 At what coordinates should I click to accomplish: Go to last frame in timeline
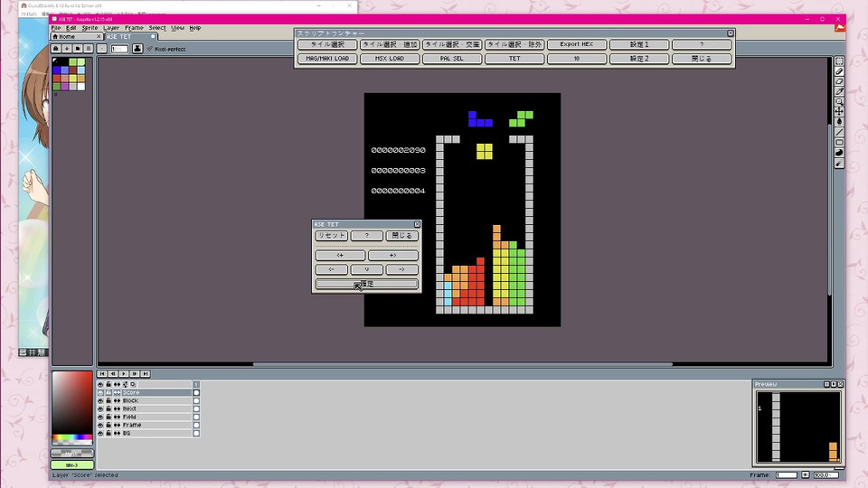[146, 374]
